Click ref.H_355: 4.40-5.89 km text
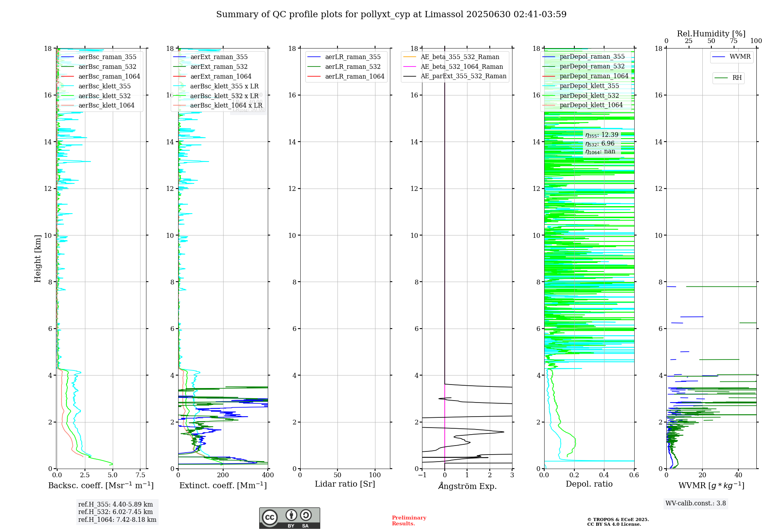Viewport: 783px width, 532px height. point(115,505)
